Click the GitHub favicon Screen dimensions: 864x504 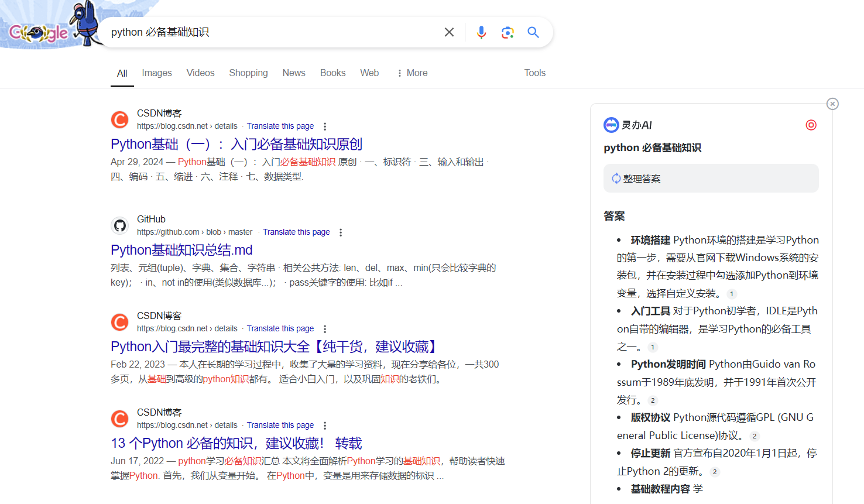[120, 225]
